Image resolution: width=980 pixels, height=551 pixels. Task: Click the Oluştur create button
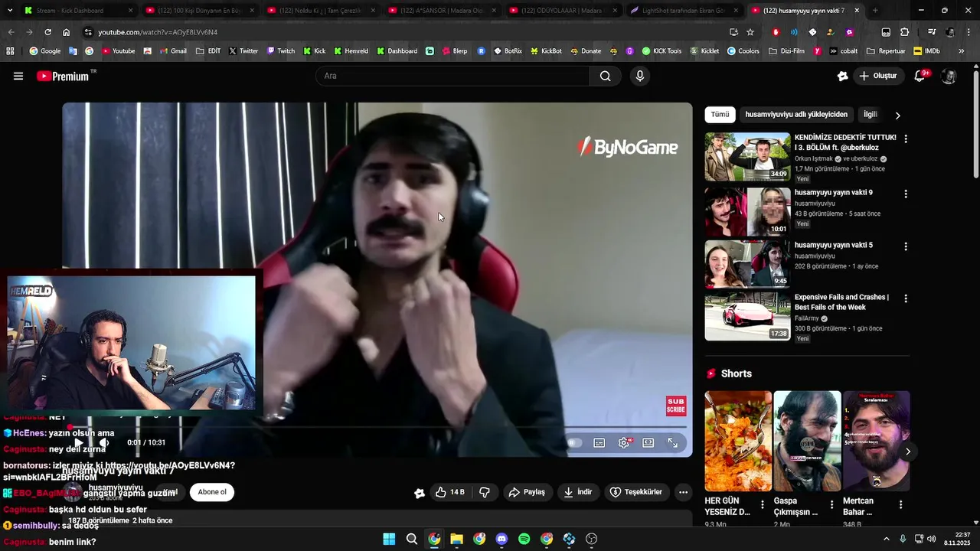point(878,76)
